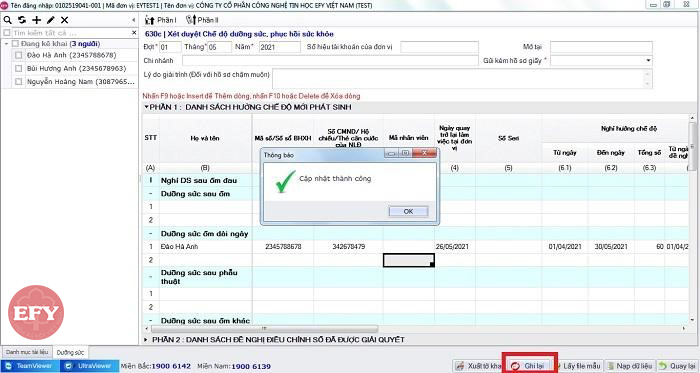Click the search text box Tìm kiếm tất cả
Viewport: 700px width, 373px height.
pos(71,33)
